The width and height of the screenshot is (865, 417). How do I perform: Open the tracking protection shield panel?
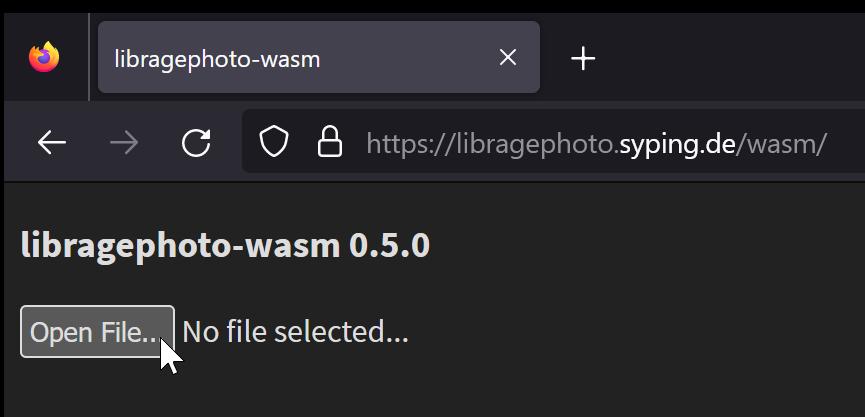point(274,144)
